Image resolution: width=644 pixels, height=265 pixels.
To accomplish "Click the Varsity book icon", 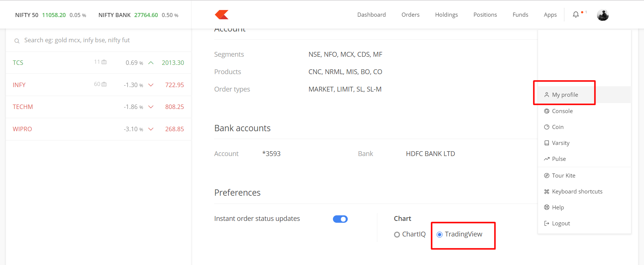I will [x=547, y=143].
